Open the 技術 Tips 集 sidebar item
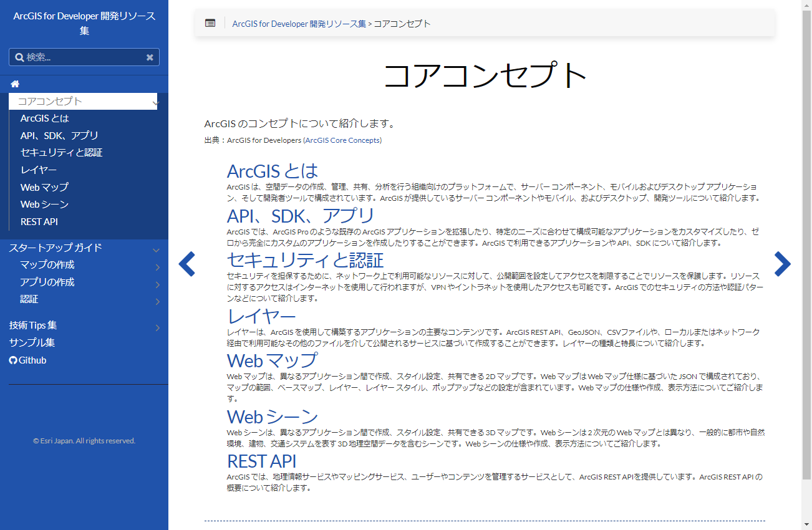The height and width of the screenshot is (530, 812). tap(33, 325)
